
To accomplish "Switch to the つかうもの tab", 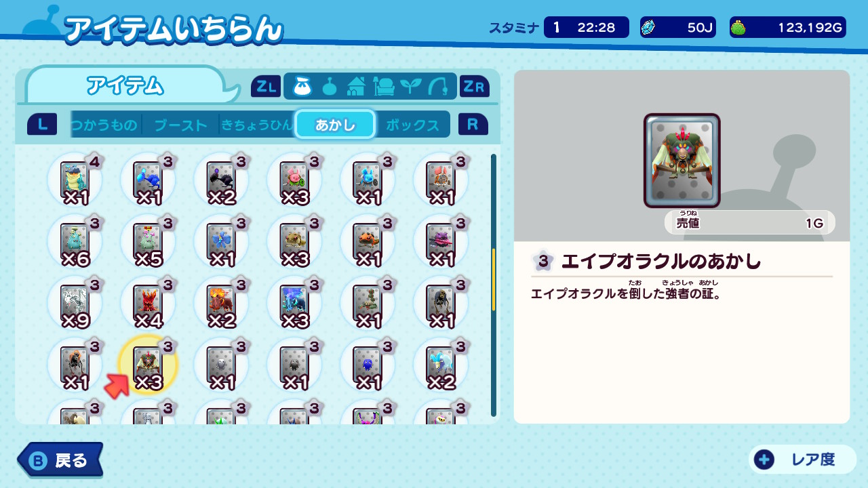I will pos(104,125).
